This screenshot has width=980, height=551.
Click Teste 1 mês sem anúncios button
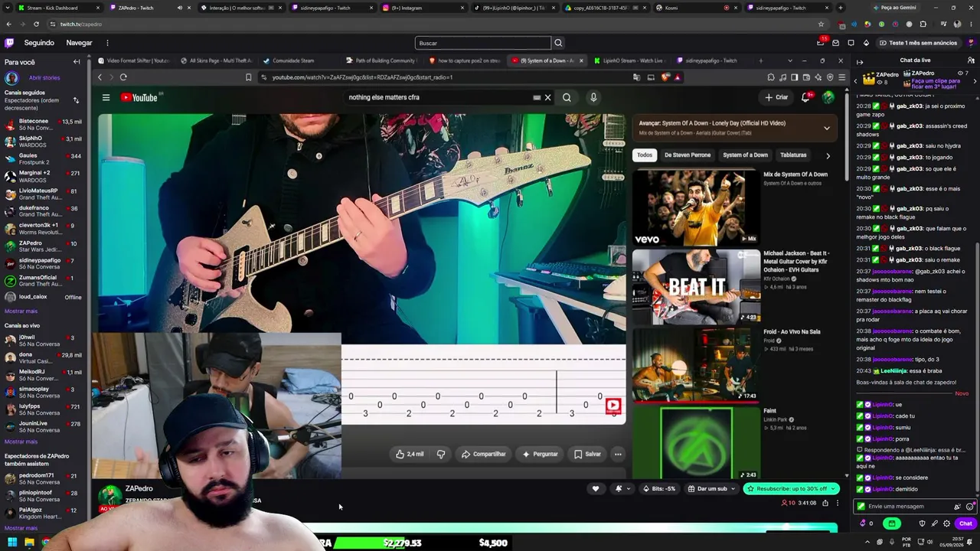pyautogui.click(x=917, y=43)
